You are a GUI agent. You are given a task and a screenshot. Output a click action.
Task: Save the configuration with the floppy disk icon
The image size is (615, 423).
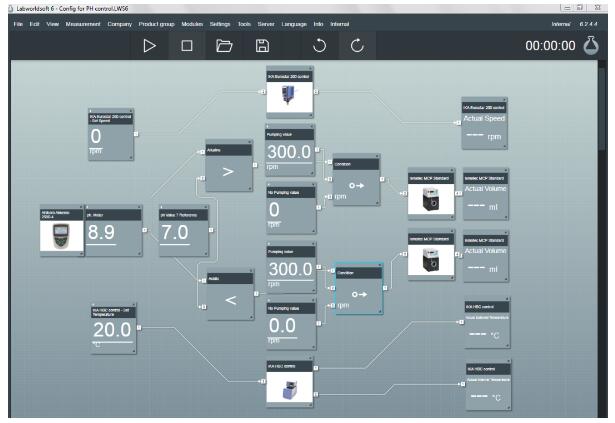[x=262, y=46]
